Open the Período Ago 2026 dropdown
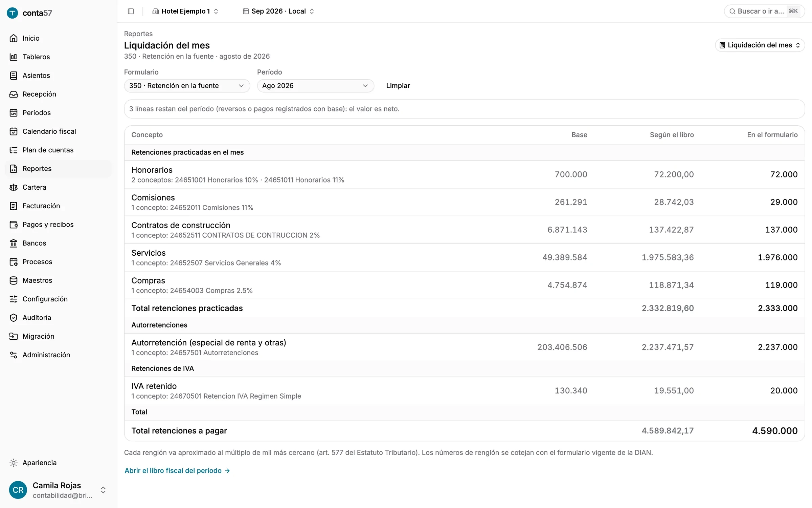Image resolution: width=812 pixels, height=508 pixels. [315, 86]
